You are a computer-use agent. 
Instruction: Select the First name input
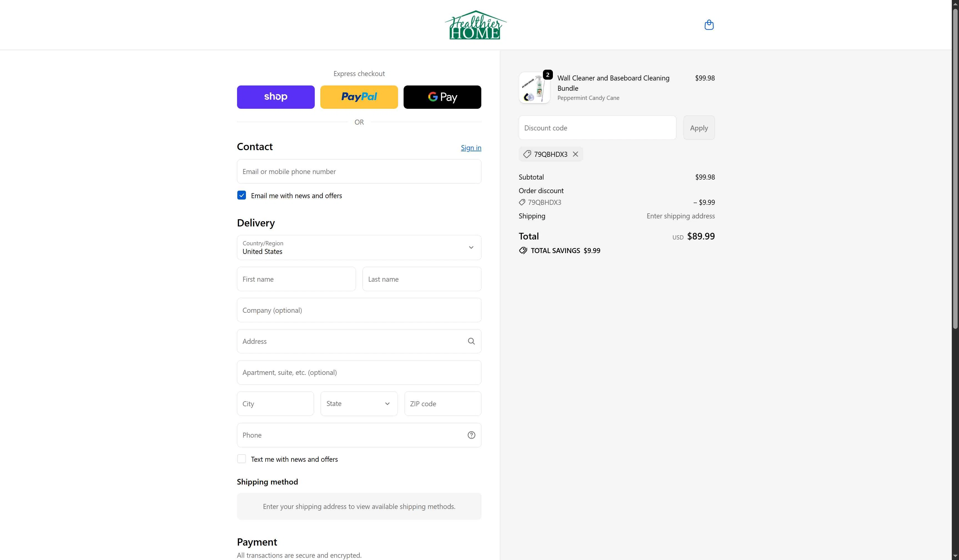(x=296, y=279)
